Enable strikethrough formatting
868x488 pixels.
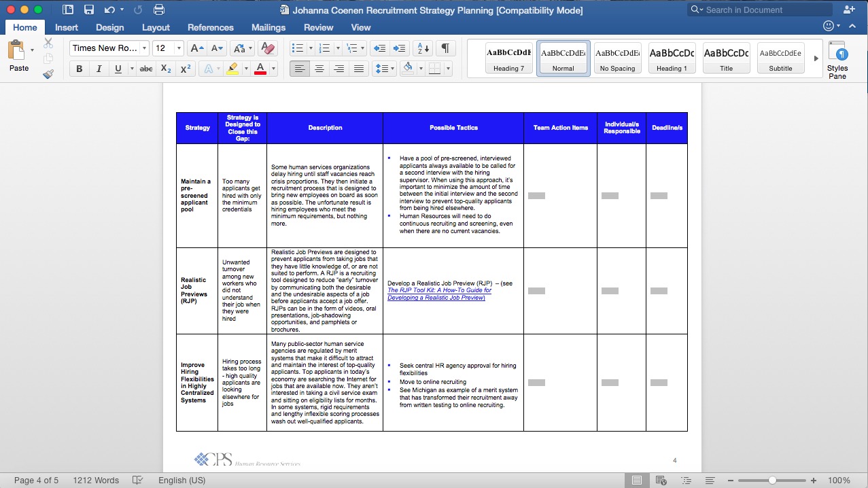(145, 68)
